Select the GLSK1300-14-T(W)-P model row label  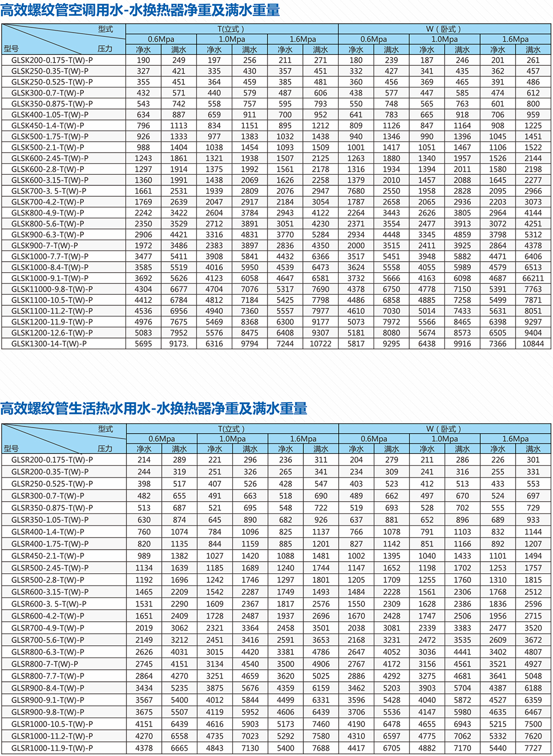click(x=49, y=344)
